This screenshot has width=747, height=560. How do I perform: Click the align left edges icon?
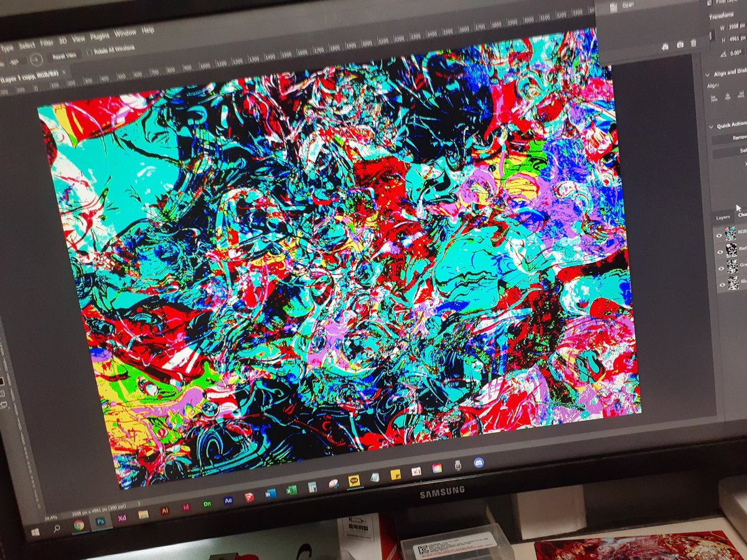coord(714,99)
